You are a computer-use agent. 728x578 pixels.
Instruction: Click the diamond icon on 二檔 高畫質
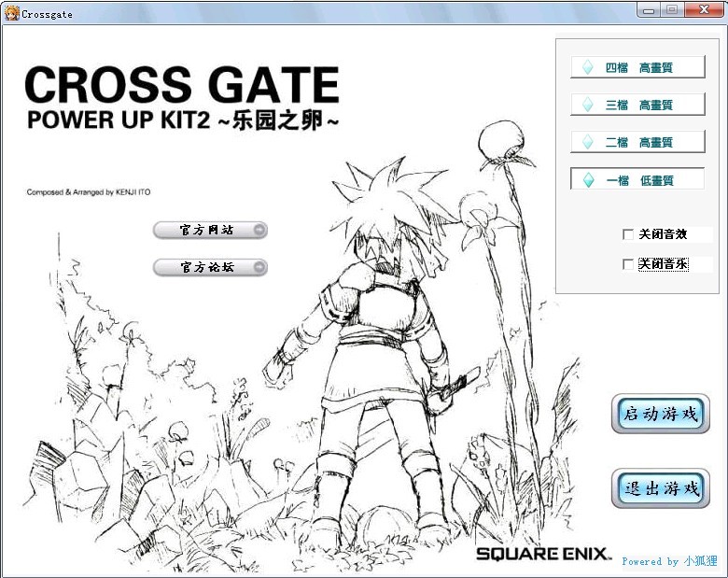coord(587,142)
